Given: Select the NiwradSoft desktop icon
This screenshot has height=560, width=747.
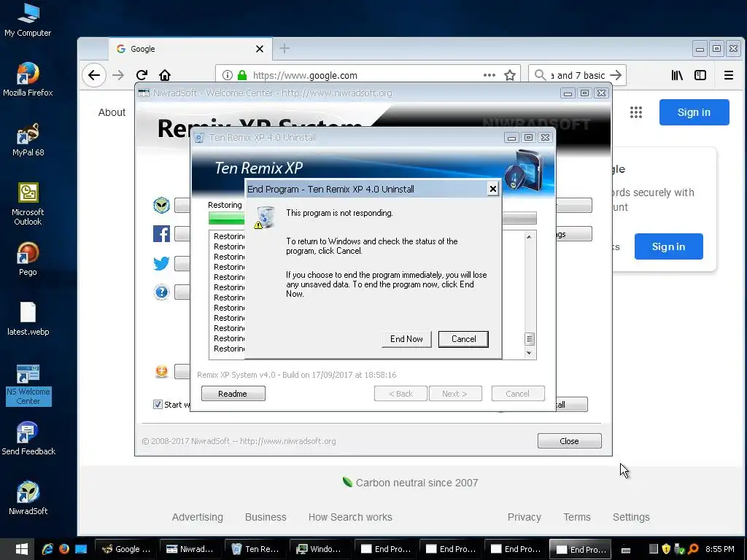Looking at the screenshot, I should tap(28, 497).
